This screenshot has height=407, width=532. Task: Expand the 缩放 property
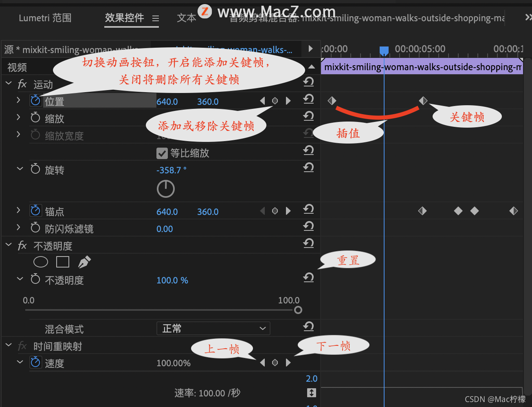[18, 117]
